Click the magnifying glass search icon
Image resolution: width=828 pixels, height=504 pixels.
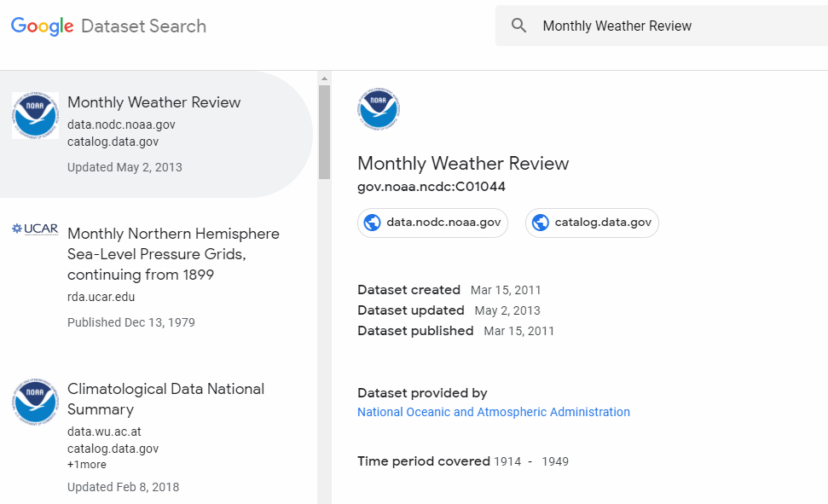tap(519, 26)
